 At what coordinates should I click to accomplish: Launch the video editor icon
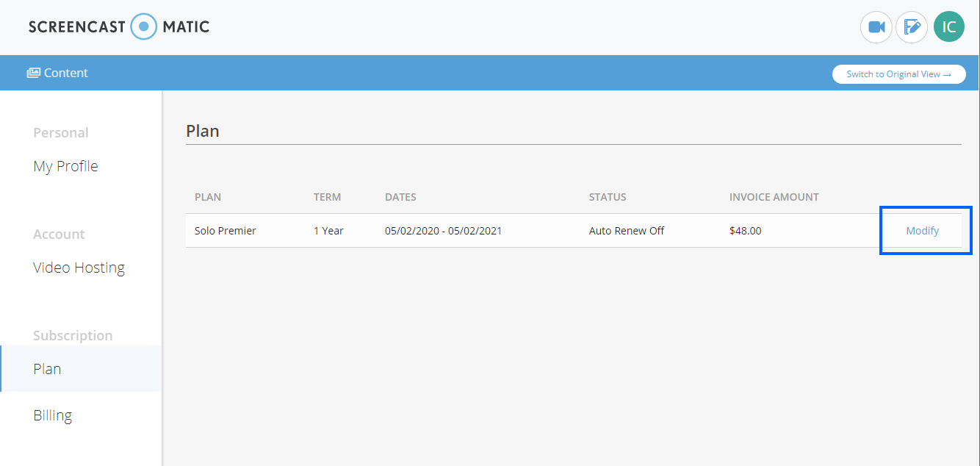tap(912, 27)
